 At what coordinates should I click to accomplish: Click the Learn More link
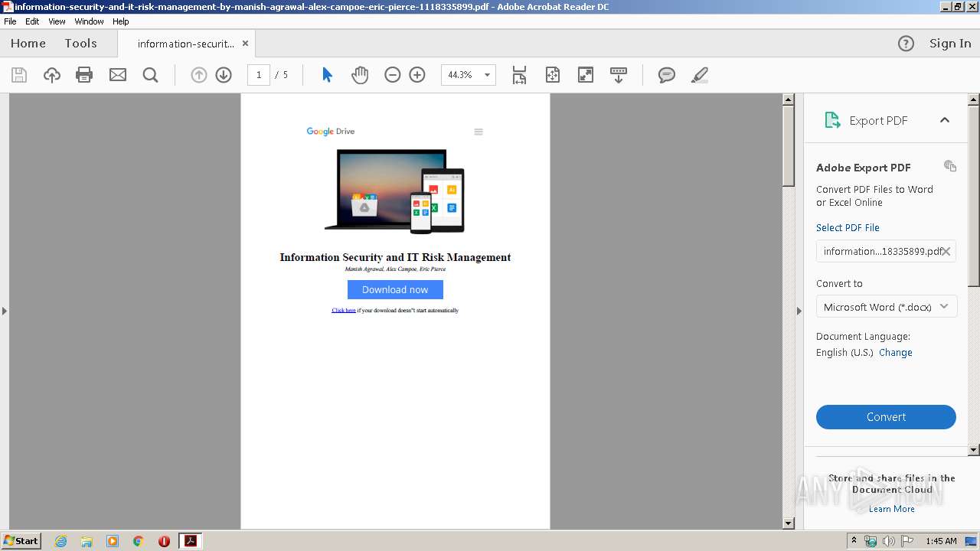click(892, 509)
